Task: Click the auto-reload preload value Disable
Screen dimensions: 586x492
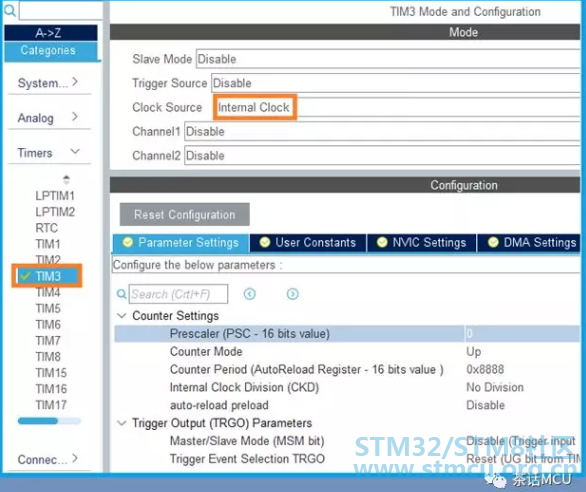Action: (x=485, y=405)
